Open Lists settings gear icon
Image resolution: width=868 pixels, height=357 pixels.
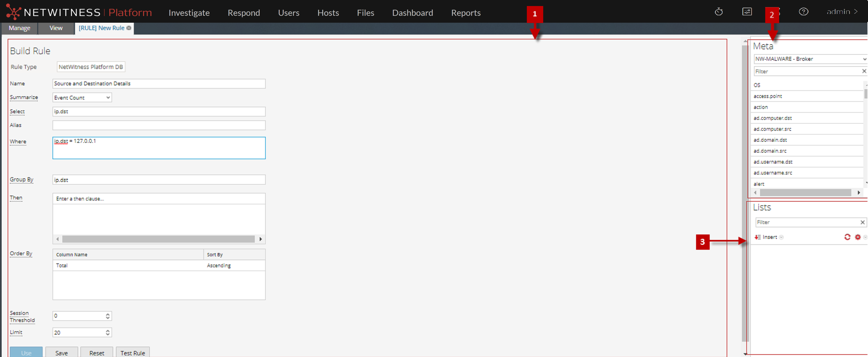pyautogui.click(x=858, y=237)
